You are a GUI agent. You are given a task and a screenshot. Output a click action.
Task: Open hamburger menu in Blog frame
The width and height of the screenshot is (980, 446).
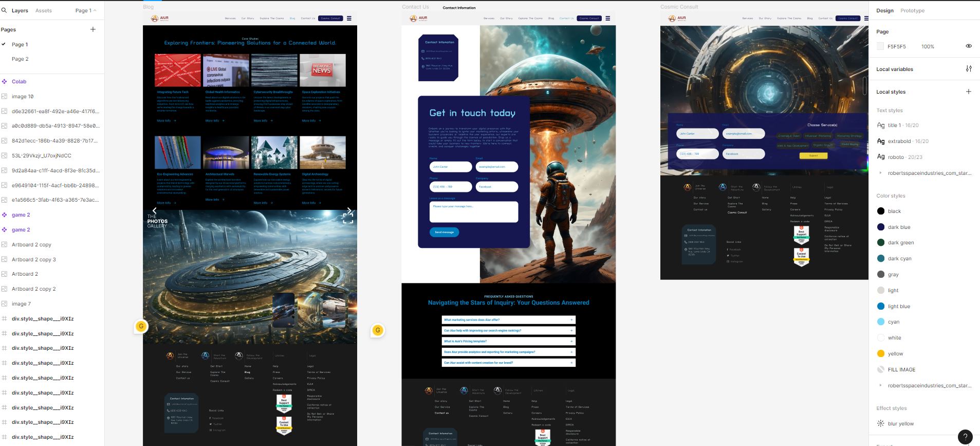[x=349, y=18]
